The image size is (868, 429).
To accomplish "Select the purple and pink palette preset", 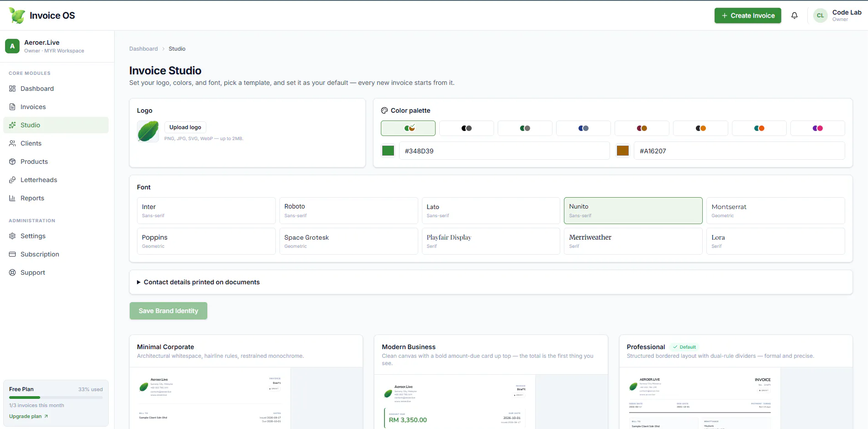I will point(818,128).
